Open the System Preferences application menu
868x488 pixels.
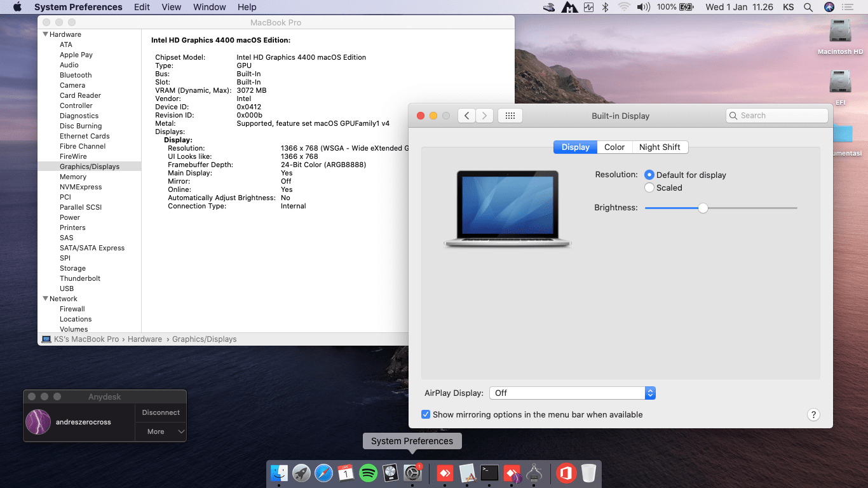[x=78, y=7]
